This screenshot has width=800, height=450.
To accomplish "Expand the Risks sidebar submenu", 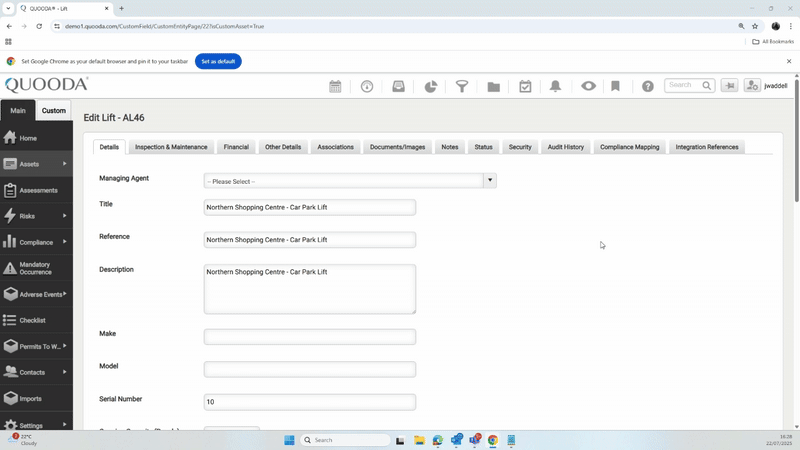I will [x=64, y=216].
